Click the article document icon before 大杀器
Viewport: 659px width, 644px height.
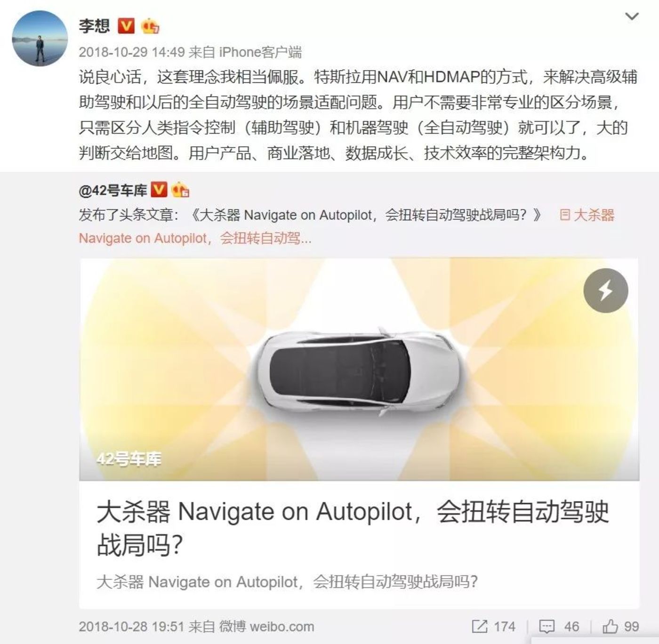click(565, 215)
